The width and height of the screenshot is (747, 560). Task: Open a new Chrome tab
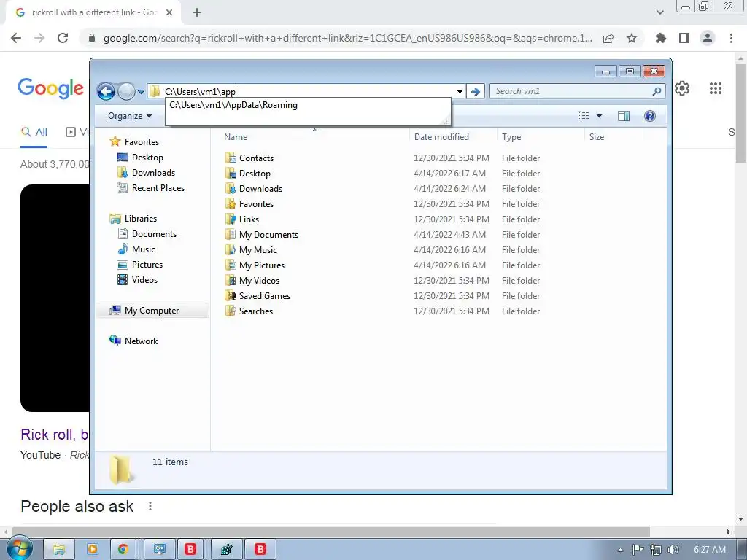pyautogui.click(x=197, y=12)
